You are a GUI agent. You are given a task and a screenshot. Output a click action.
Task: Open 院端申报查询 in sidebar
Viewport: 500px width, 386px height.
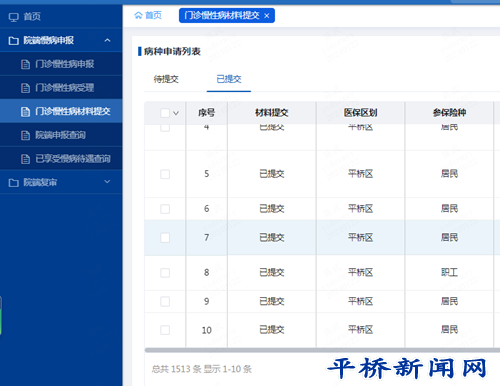61,135
